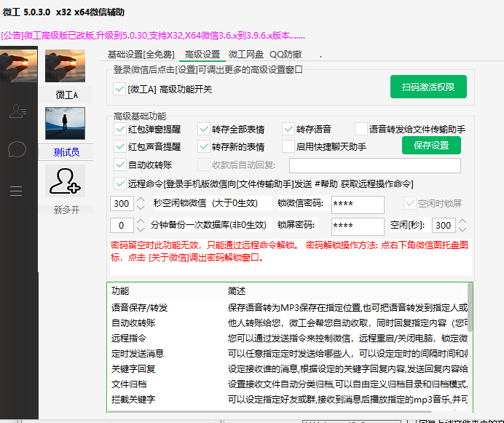Click the 扫码激活权限 button

coord(428,87)
